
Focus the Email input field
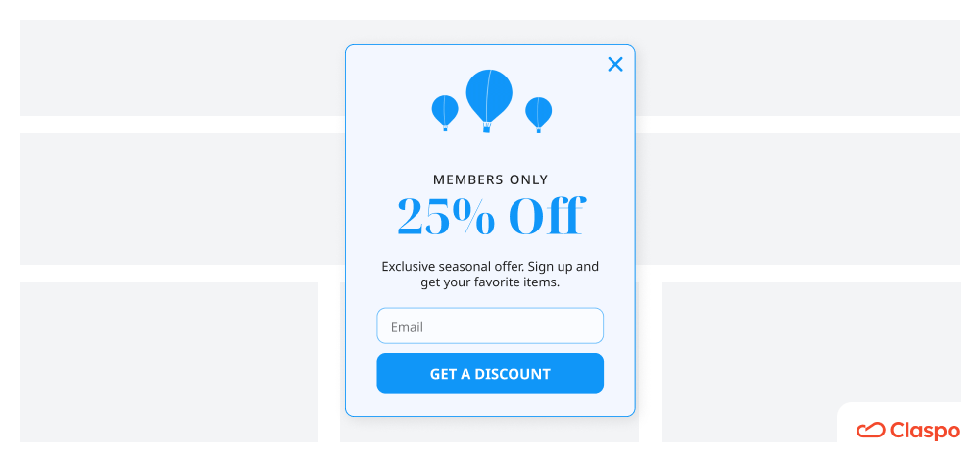pyautogui.click(x=490, y=326)
